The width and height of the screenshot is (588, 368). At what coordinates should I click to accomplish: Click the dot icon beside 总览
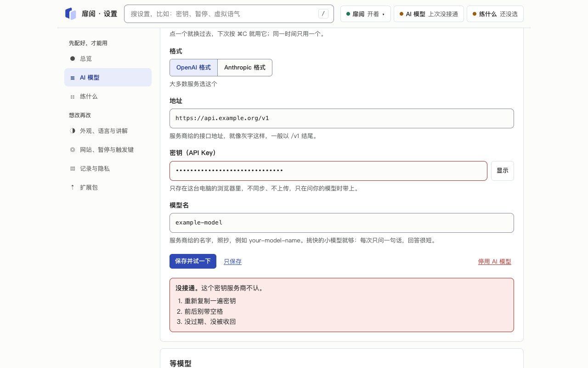pos(73,58)
